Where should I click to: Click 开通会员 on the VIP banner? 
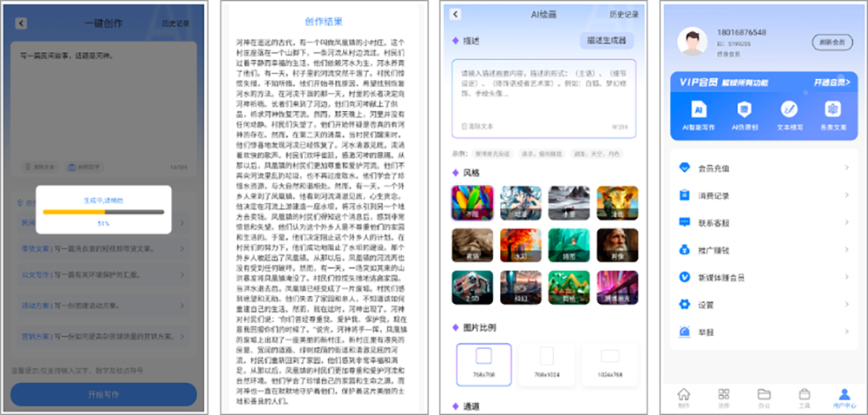click(x=832, y=82)
